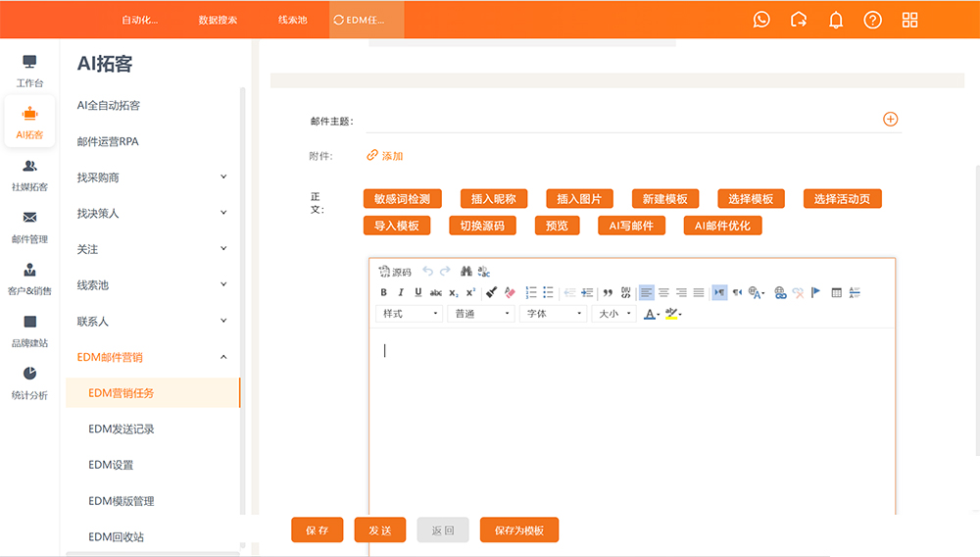The image size is (980, 557).
Task: Open EDM回收站 item
Action: [x=117, y=536]
